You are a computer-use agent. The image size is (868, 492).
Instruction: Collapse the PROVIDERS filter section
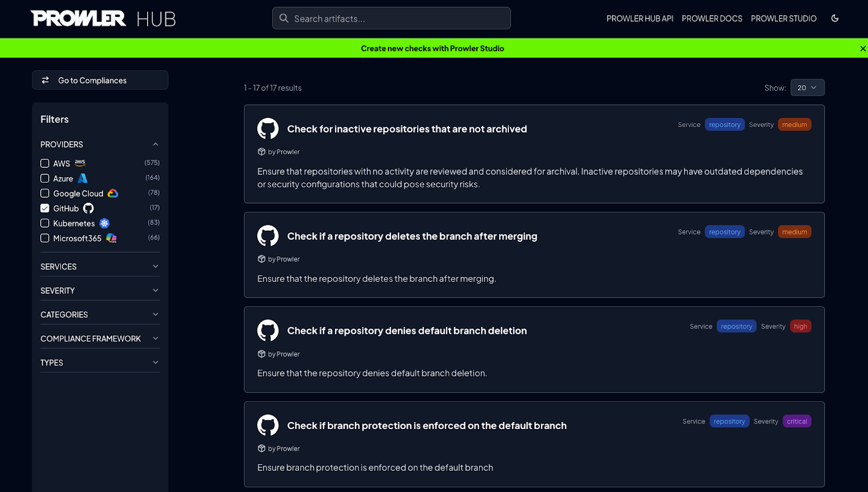(100, 144)
